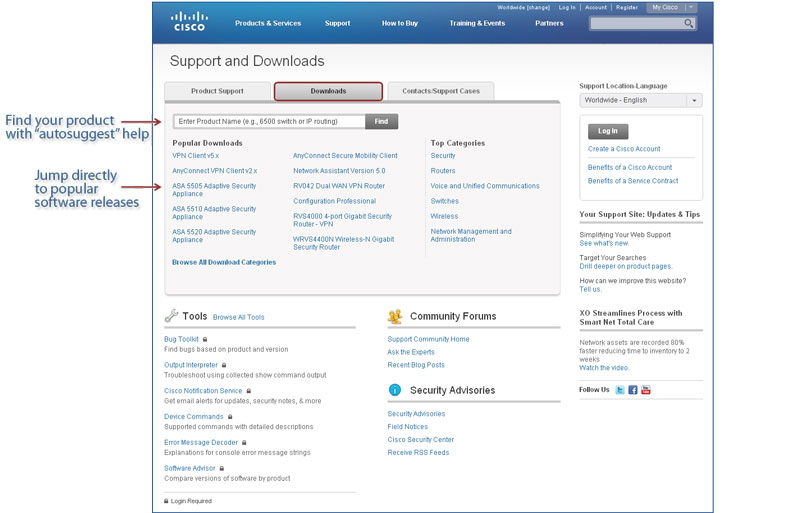Viewport: 800px width, 513px height.
Task: Click the Security Advisories info icon
Action: [x=395, y=390]
